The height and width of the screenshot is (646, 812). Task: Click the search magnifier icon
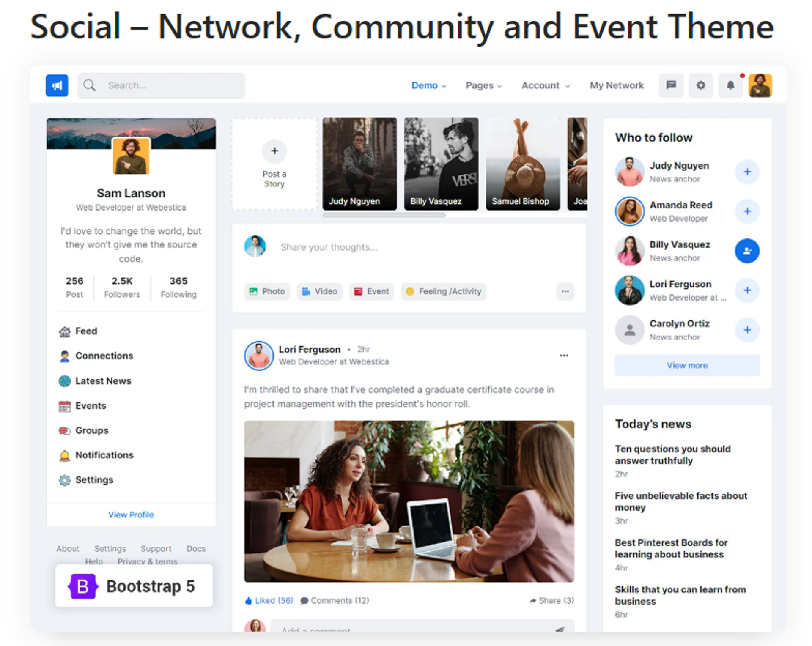(x=89, y=85)
